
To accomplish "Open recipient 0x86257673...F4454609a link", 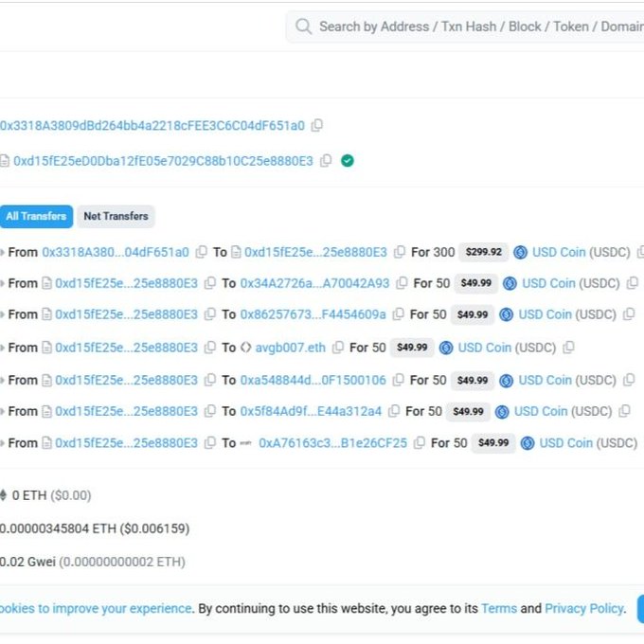I will [313, 314].
